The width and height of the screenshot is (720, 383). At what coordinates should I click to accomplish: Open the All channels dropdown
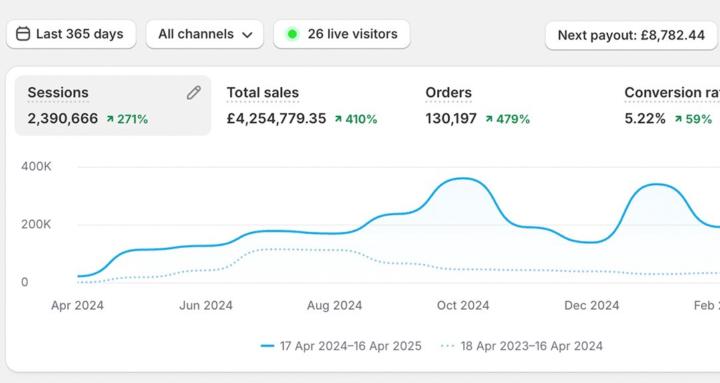[205, 34]
